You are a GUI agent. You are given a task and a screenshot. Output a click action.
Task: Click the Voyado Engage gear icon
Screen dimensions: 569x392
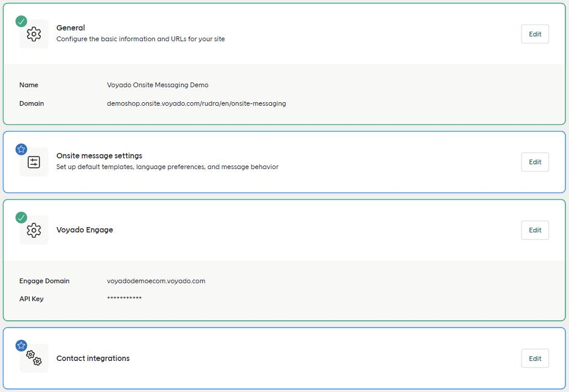pyautogui.click(x=33, y=230)
